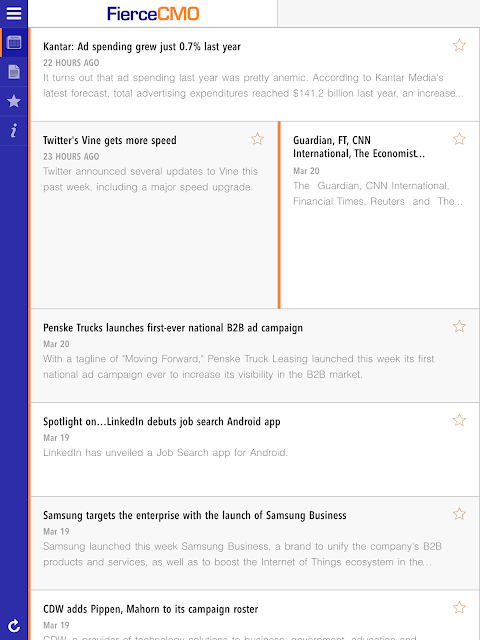Favorite the Samsung Business article
The image size is (480, 640).
tap(459, 513)
